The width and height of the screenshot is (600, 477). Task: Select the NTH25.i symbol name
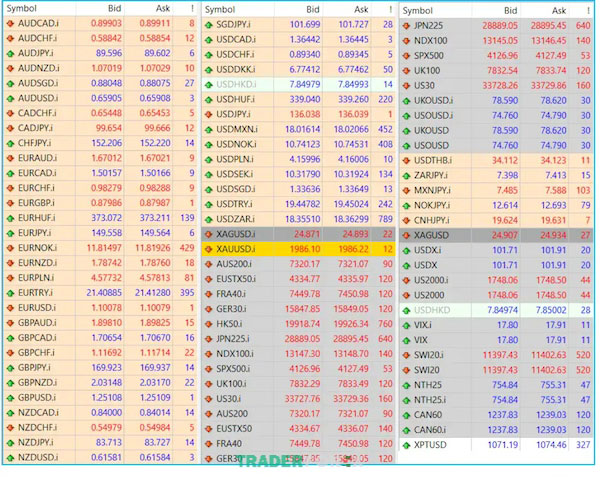(x=430, y=400)
